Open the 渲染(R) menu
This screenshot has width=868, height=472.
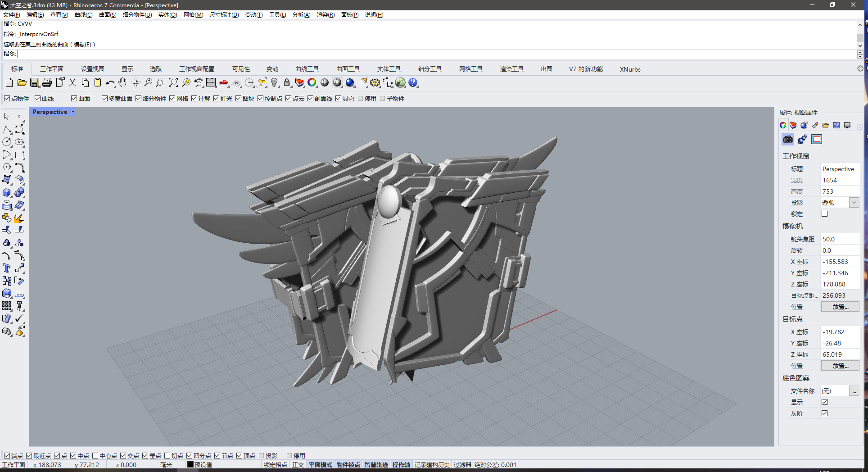326,14
